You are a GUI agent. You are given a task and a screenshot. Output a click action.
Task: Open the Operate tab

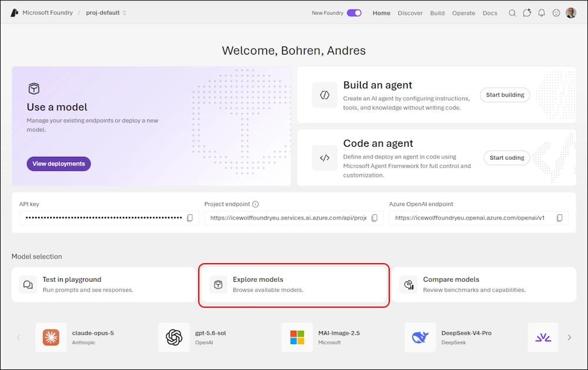tap(463, 13)
